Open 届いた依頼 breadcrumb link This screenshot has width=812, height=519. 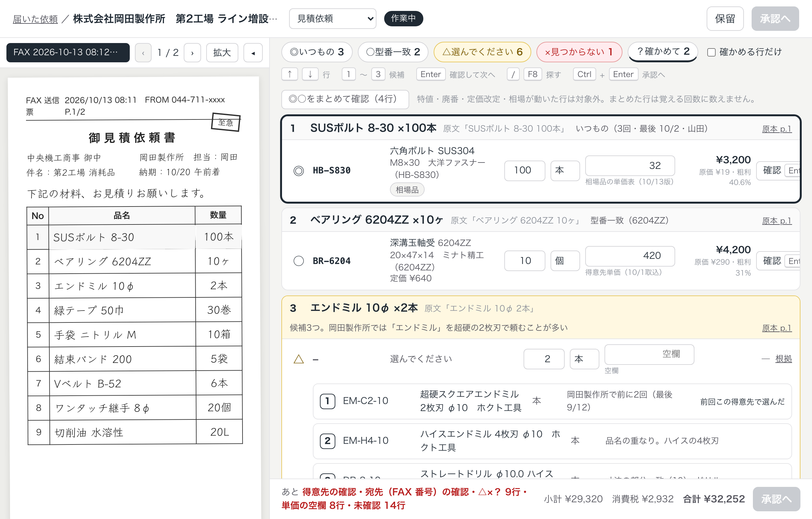(x=35, y=19)
